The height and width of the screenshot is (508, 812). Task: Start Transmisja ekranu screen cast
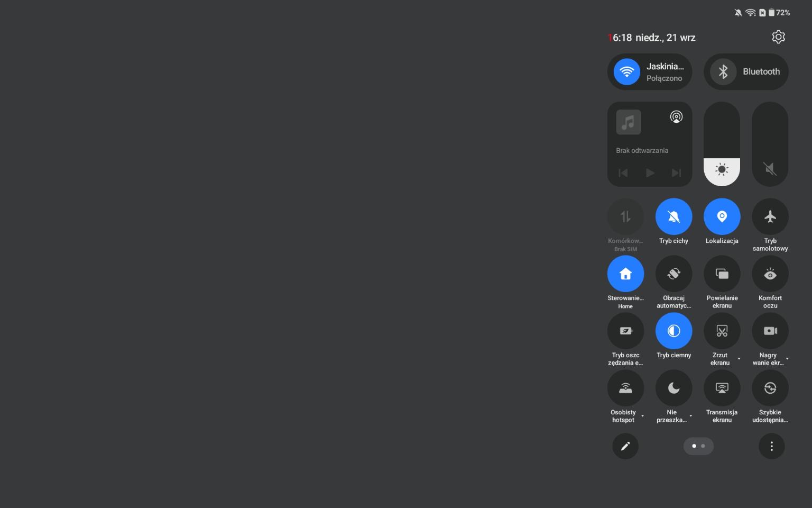[x=722, y=388]
